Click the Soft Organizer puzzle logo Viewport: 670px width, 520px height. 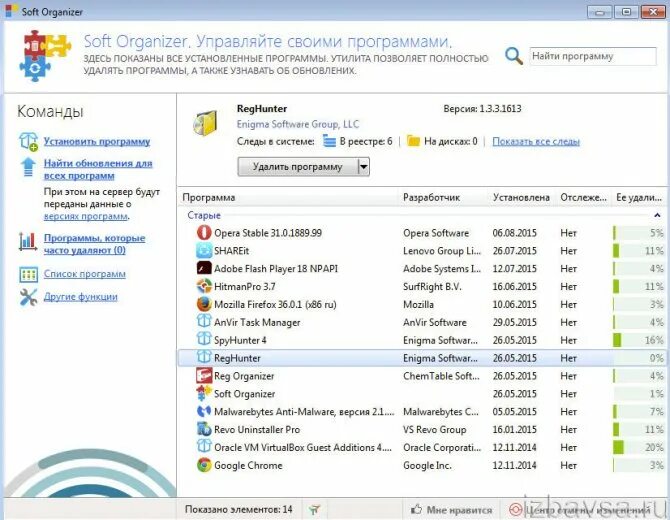point(45,56)
